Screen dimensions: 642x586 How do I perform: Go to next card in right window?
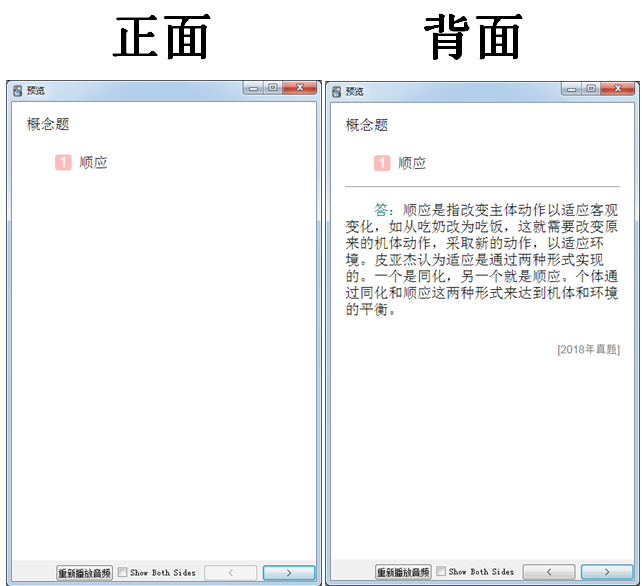[607, 571]
